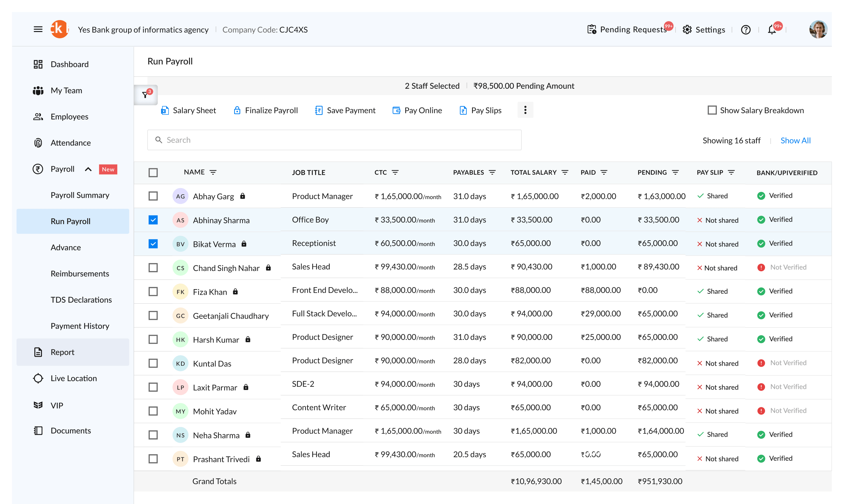
Task: Click the MY avatar for Mohit Yadav
Action: click(180, 411)
